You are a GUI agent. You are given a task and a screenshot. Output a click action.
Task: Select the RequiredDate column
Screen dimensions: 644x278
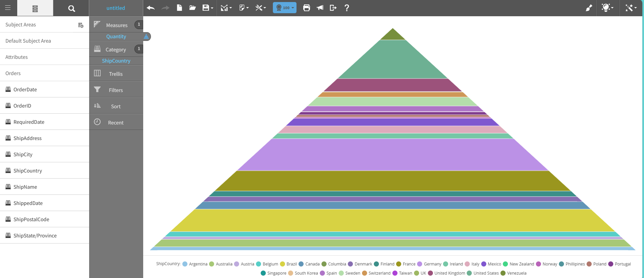point(45,122)
